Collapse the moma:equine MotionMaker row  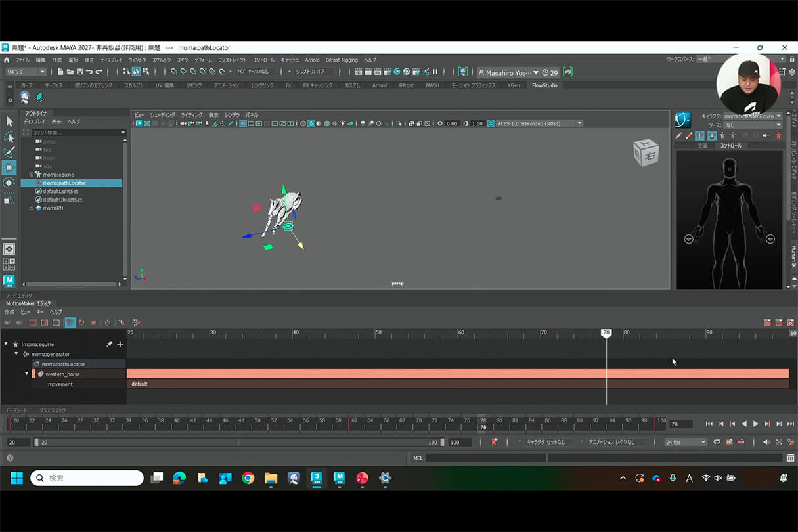(6, 344)
